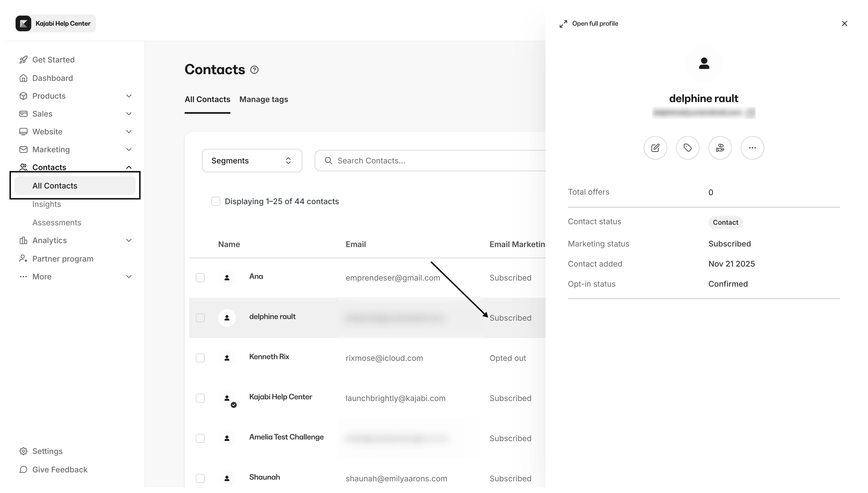Switch to the Manage tags tab

click(x=264, y=99)
